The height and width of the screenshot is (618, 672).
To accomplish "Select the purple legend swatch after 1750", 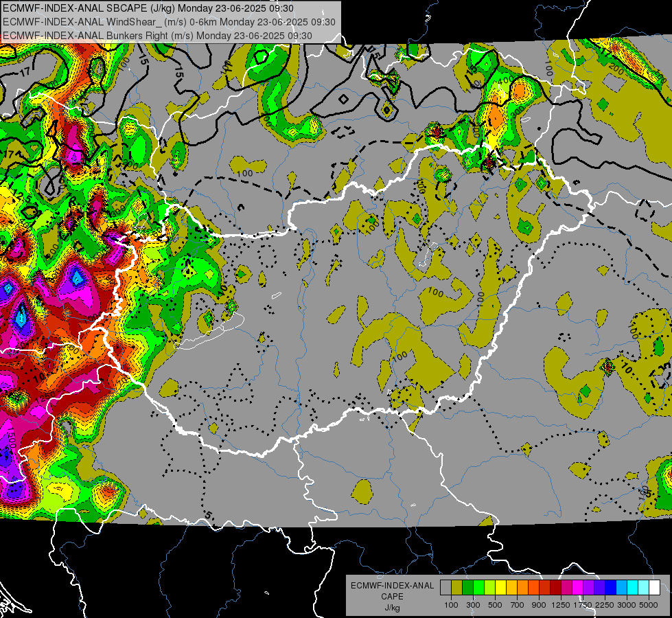I will pos(589,587).
